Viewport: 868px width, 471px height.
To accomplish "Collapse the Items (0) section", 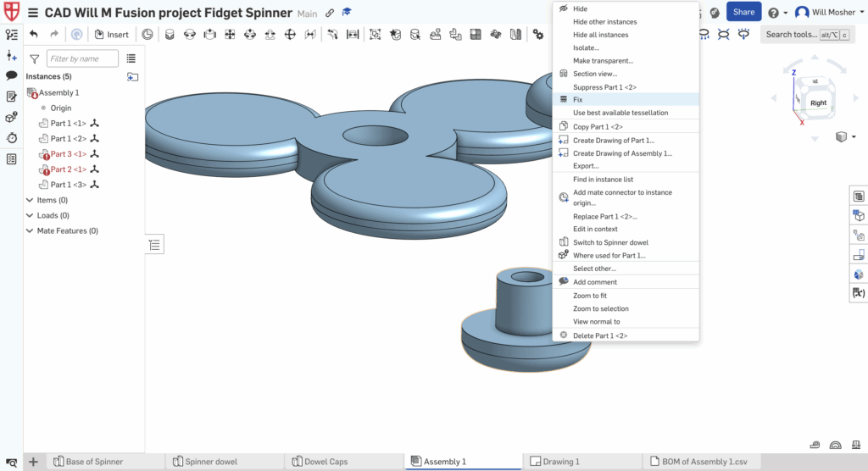I will pyautogui.click(x=31, y=201).
